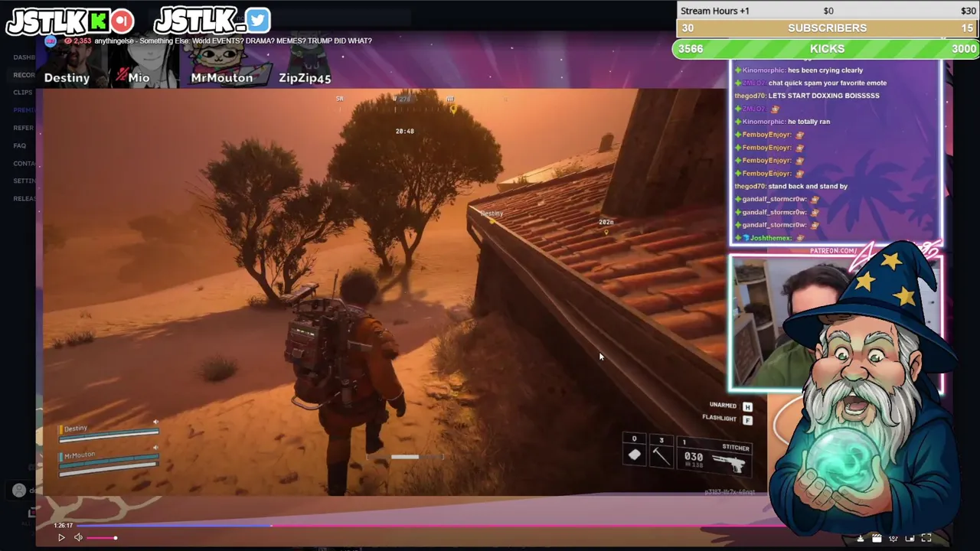Viewport: 980px width, 551px height.
Task: Open the Clips sidebar item
Action: [22, 93]
